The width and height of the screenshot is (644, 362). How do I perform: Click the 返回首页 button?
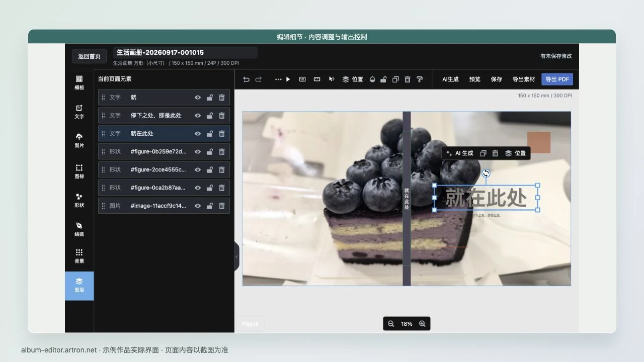coord(89,56)
